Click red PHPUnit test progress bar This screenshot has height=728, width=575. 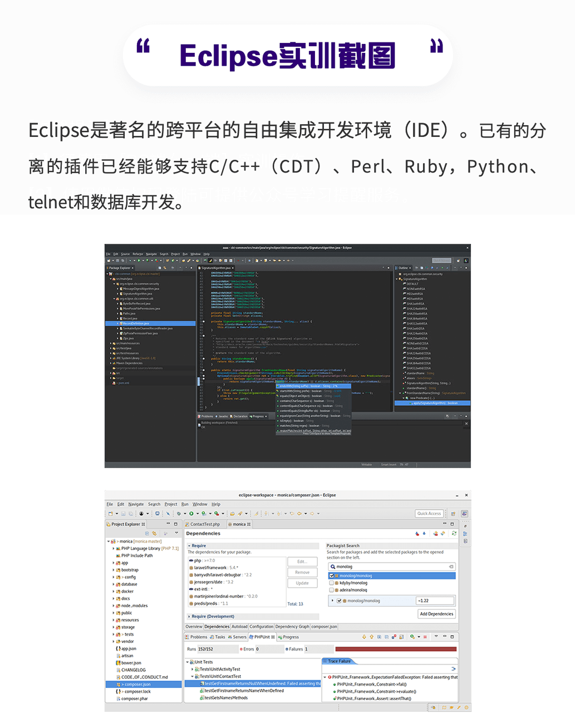coord(396,649)
